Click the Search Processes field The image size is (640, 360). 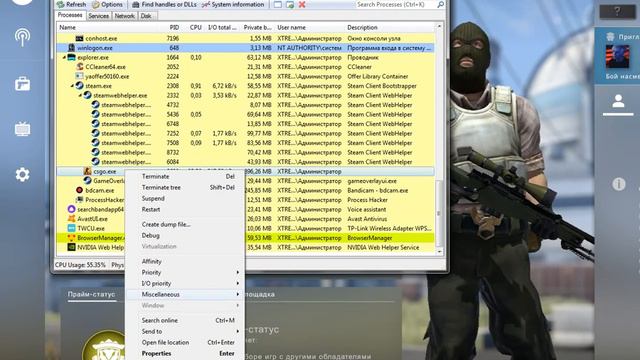click(x=395, y=4)
